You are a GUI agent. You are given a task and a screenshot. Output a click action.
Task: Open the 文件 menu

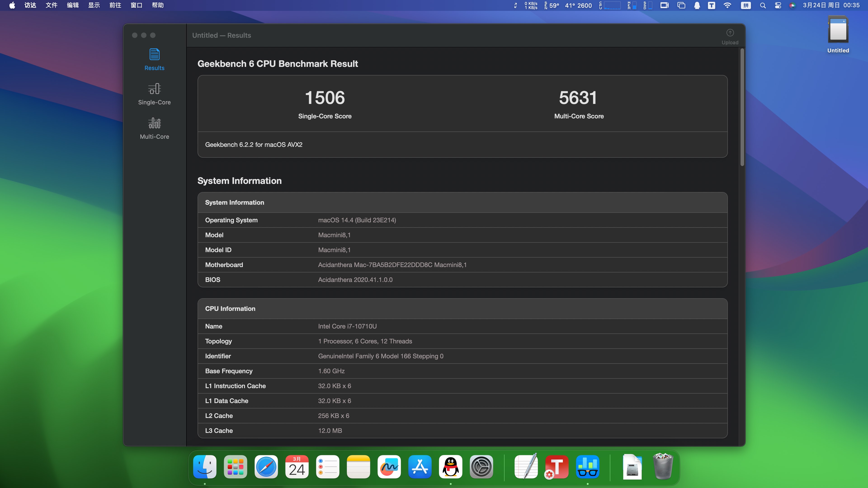51,5
